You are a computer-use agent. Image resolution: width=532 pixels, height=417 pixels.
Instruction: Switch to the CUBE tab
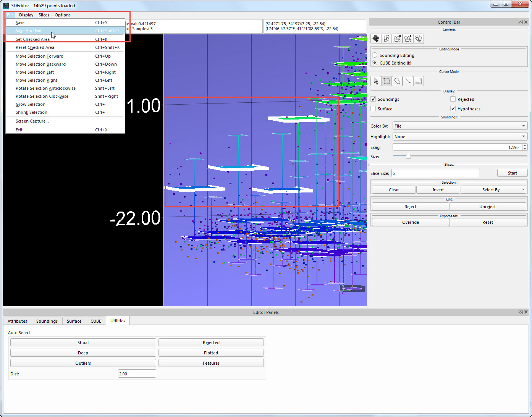click(x=96, y=321)
